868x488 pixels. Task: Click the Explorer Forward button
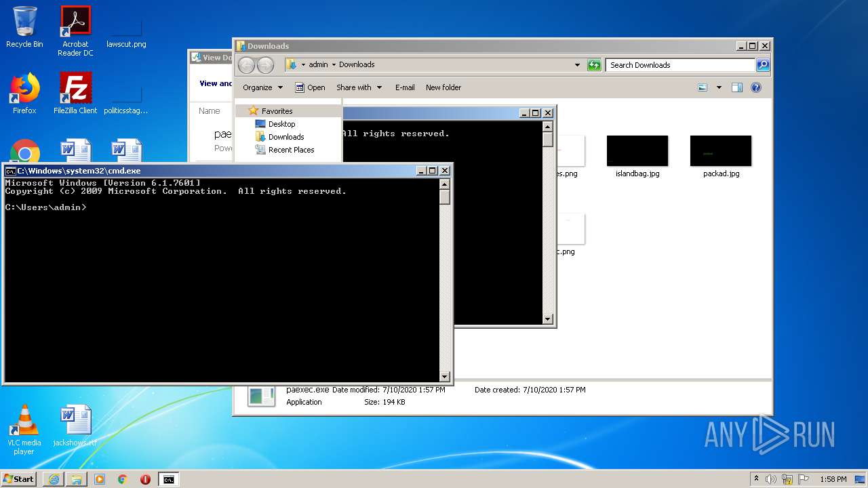point(265,65)
